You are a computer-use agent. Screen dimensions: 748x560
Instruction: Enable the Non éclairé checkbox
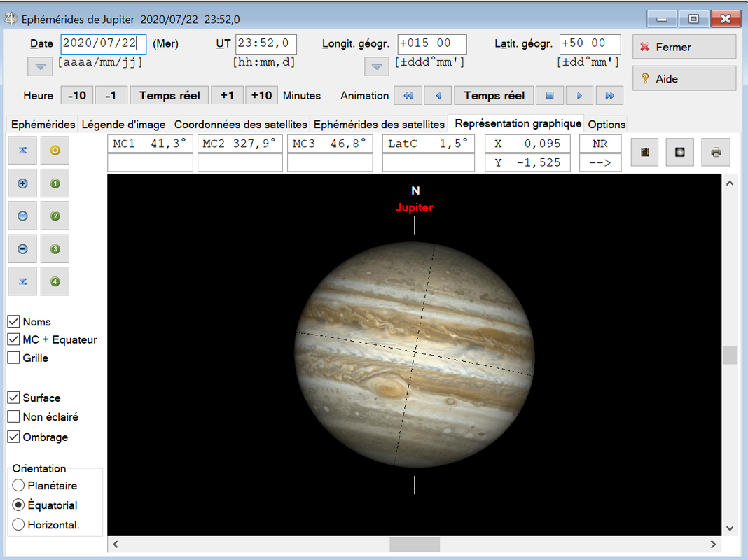point(13,417)
